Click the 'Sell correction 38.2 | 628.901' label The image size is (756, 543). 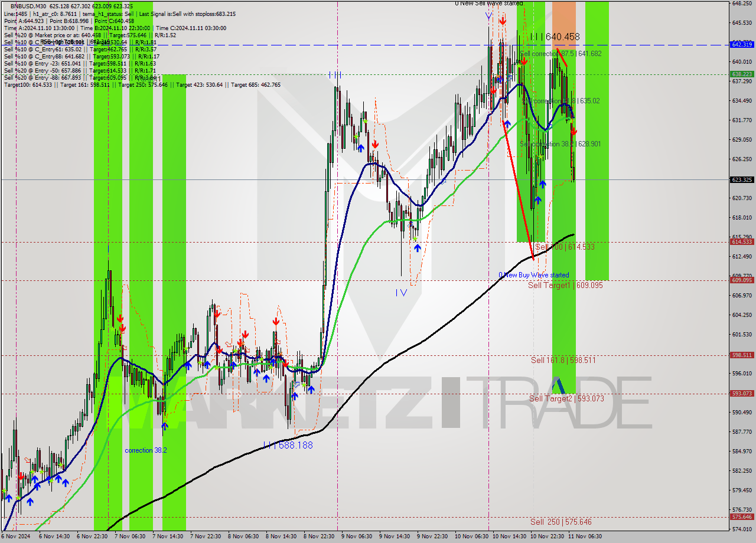(561, 144)
